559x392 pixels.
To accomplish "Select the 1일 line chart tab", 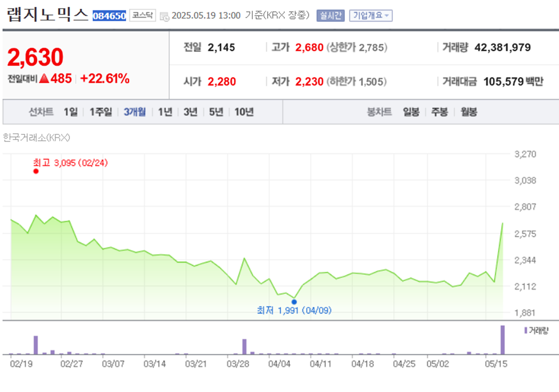I will pos(71,112).
